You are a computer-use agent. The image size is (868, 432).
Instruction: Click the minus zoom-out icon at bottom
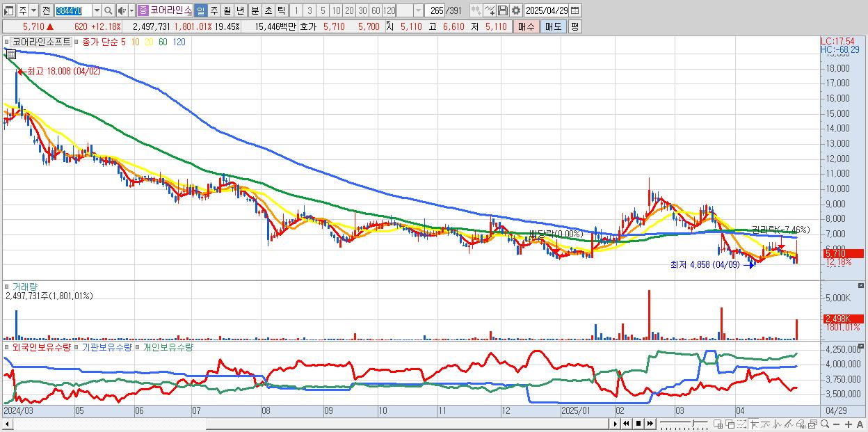[x=837, y=424]
